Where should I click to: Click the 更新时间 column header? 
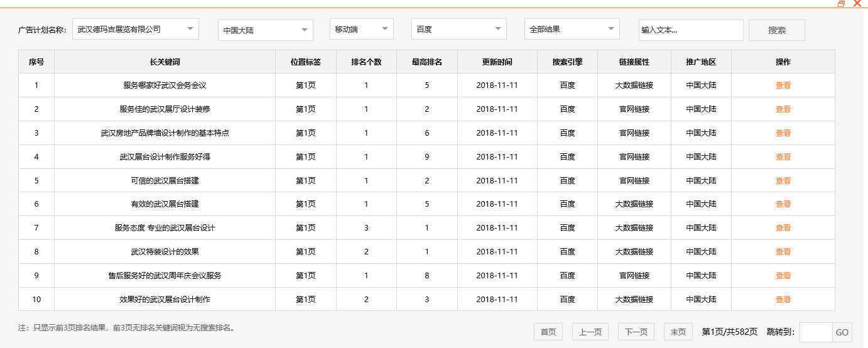tap(497, 62)
